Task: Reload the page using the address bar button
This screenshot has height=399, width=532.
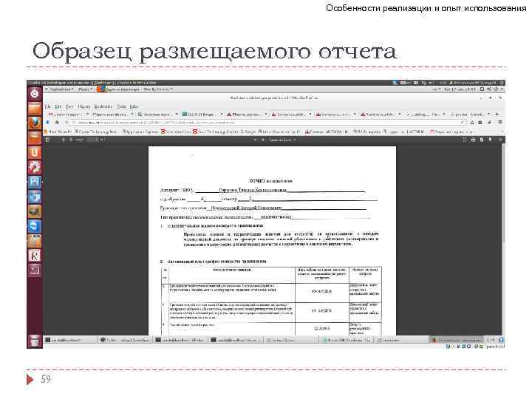Action: pyautogui.click(x=462, y=123)
